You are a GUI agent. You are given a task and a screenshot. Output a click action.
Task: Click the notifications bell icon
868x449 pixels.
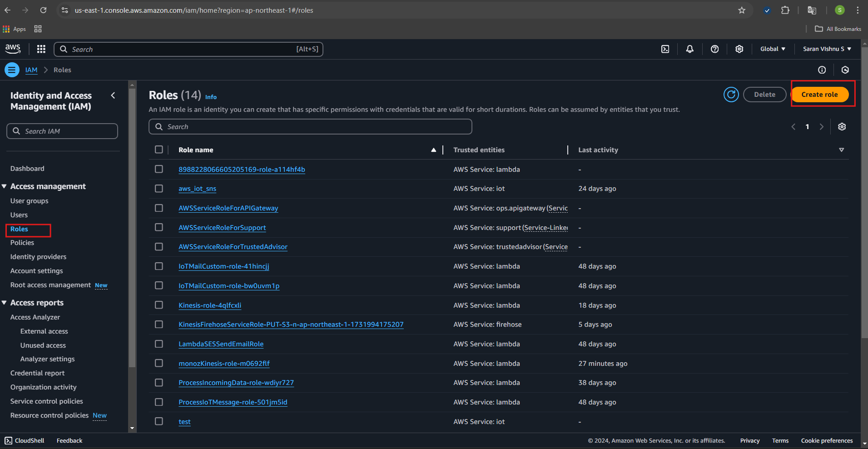coord(689,49)
